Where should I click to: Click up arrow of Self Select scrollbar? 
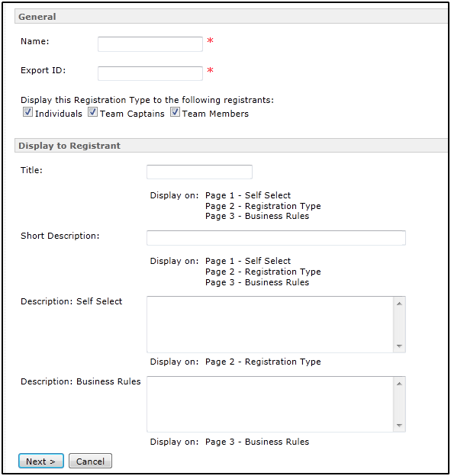click(x=399, y=304)
